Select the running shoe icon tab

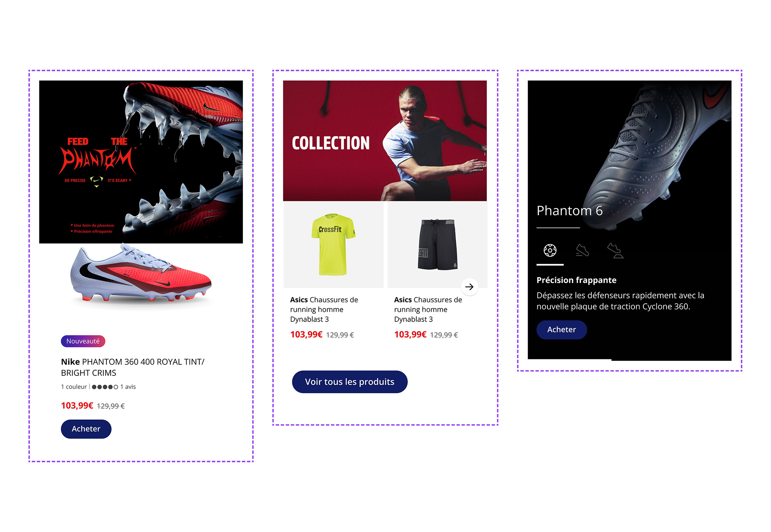tap(582, 251)
